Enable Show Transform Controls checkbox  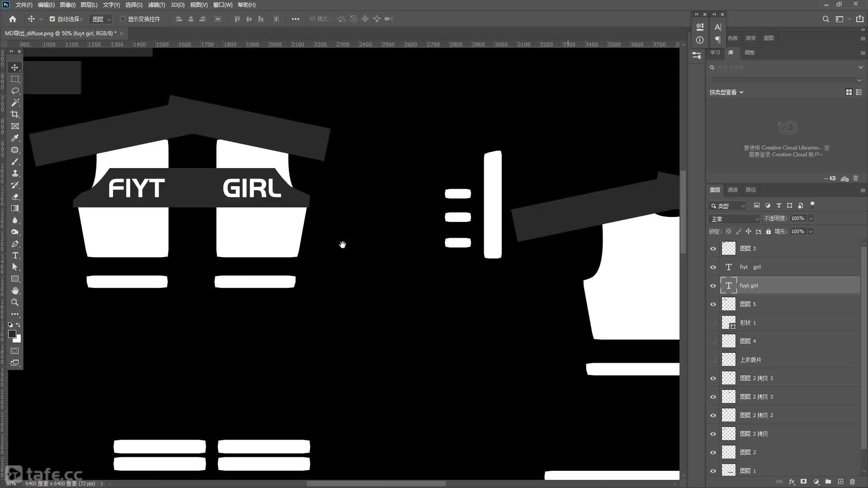coord(123,19)
